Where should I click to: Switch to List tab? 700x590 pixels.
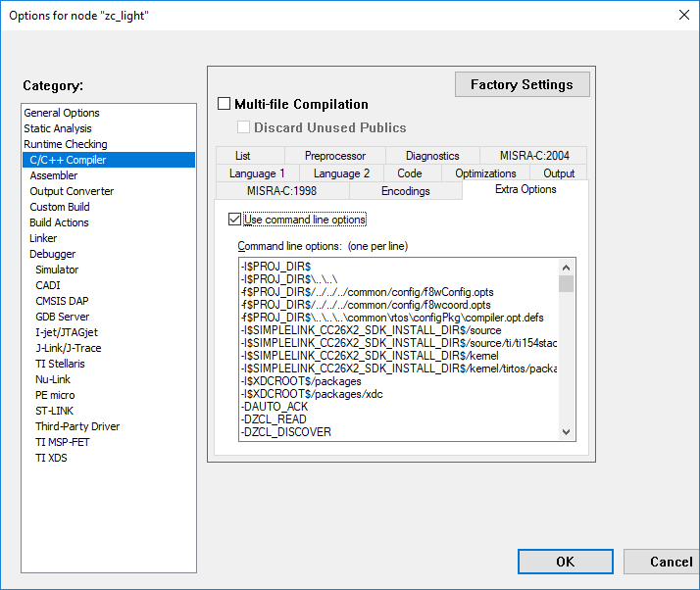click(250, 155)
